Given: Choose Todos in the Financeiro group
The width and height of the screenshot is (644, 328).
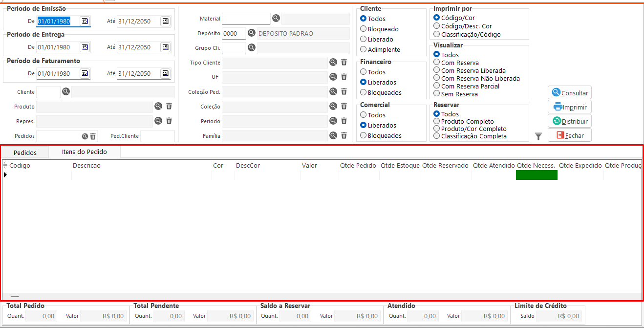Looking at the screenshot, I should [x=364, y=72].
